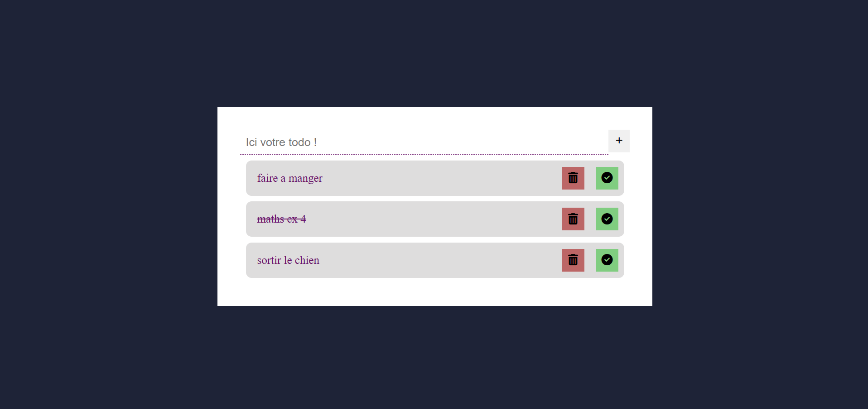Click gap between trash and check in 'faire a manger' row
This screenshot has height=409, width=868.
coord(590,178)
